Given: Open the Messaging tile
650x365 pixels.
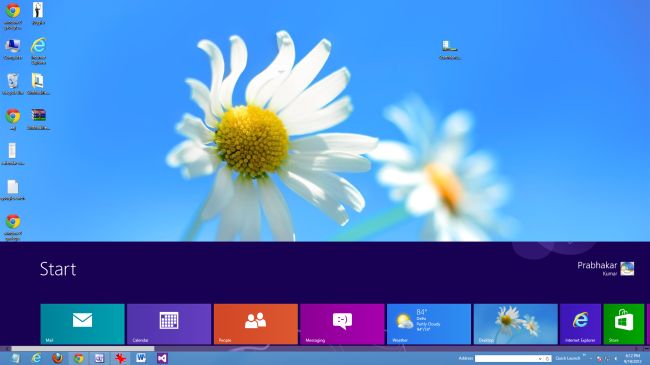Looking at the screenshot, I should coord(342,324).
